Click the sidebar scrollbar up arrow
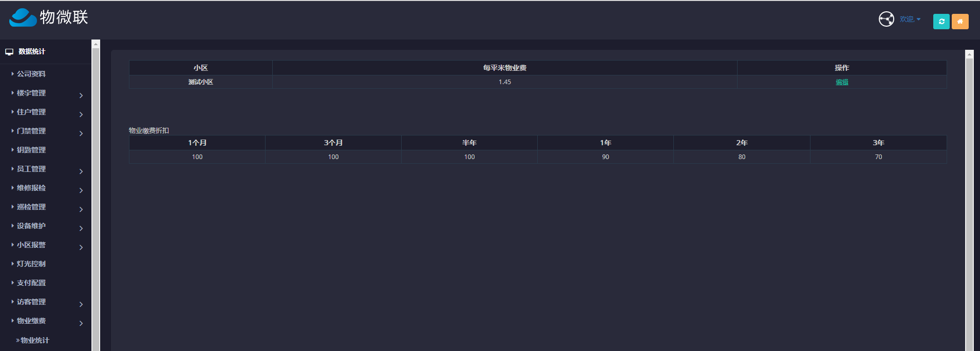This screenshot has width=980, height=351. click(96, 45)
